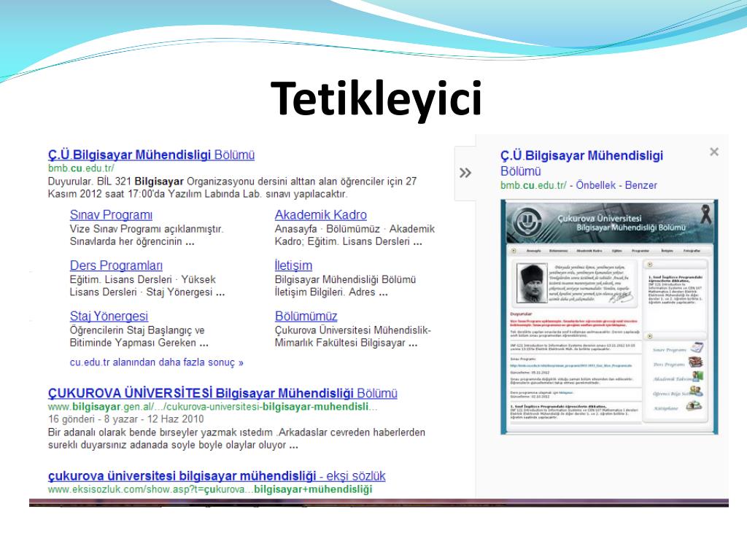
Task: Open the ekşi sözlük result link
Action: (x=216, y=475)
